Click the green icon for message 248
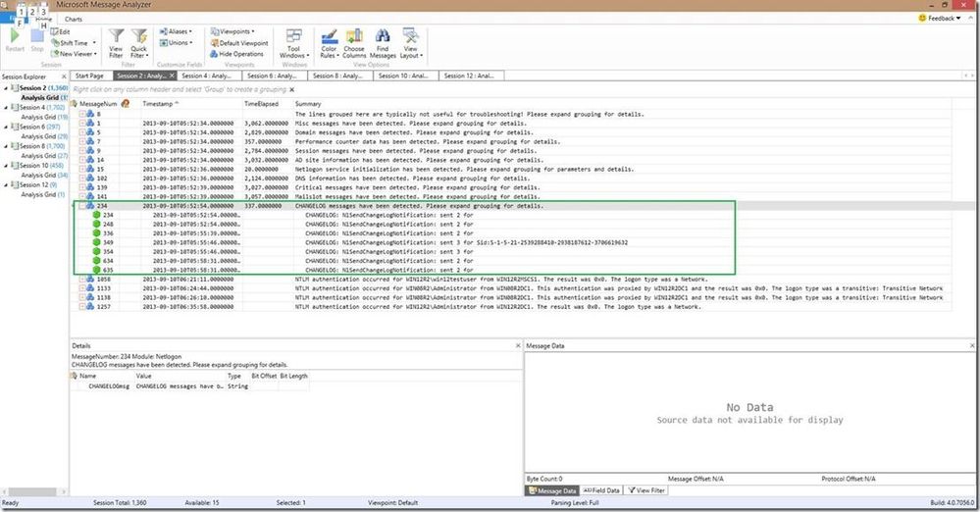Image resolution: width=980 pixels, height=512 pixels. click(96, 224)
